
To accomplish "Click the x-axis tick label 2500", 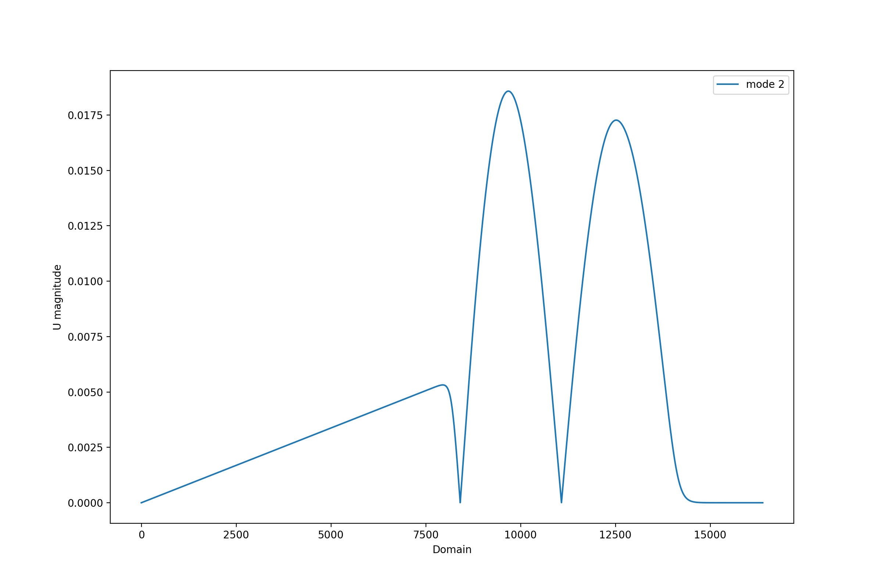I will click(x=236, y=535).
